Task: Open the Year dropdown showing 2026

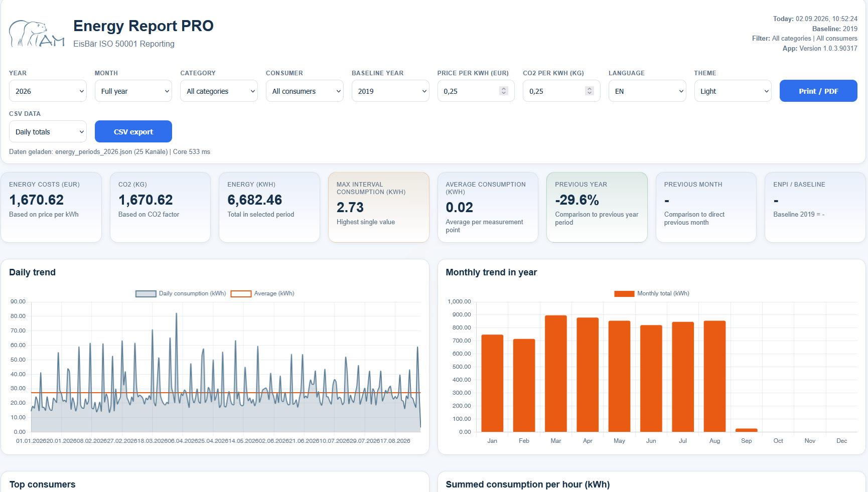Action: point(48,91)
